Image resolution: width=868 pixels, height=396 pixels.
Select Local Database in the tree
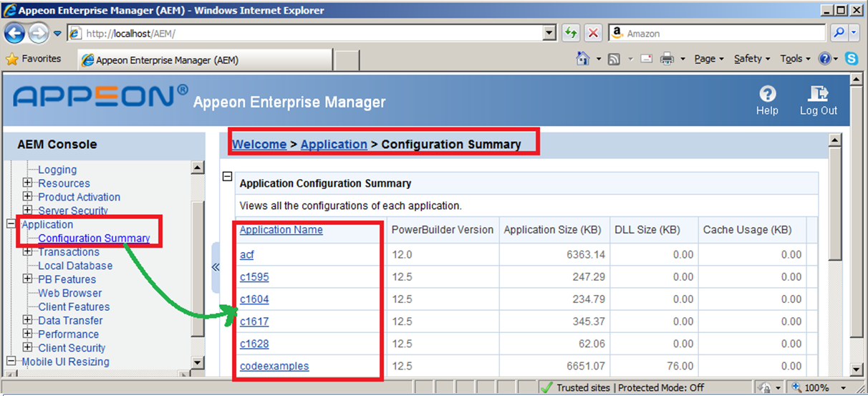coord(75,266)
